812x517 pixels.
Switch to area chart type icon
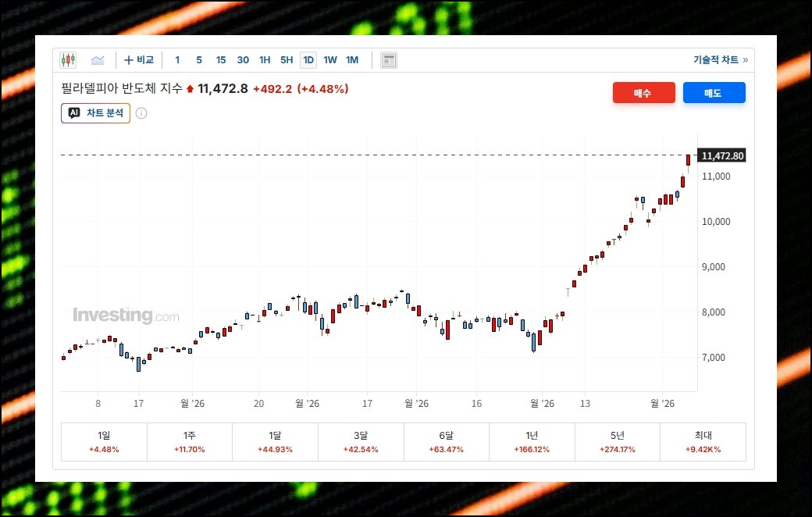point(98,60)
